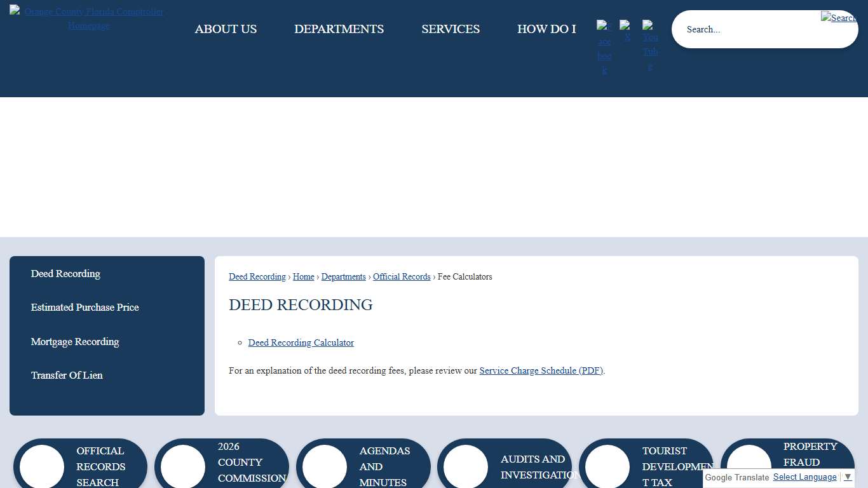
Task: Open the HOW DO I dropdown menu
Action: [546, 29]
